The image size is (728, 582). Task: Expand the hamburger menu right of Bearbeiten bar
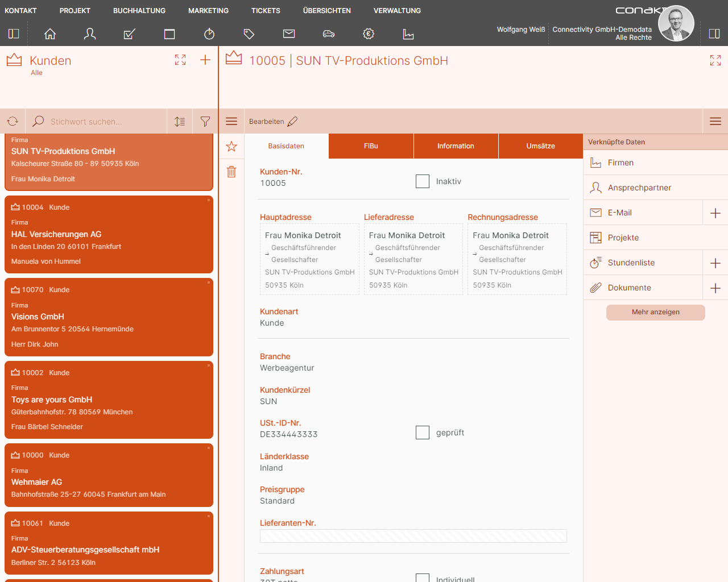tap(715, 121)
